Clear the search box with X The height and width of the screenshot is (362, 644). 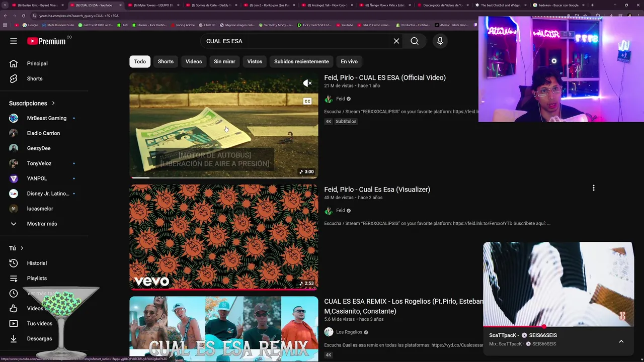pyautogui.click(x=396, y=41)
